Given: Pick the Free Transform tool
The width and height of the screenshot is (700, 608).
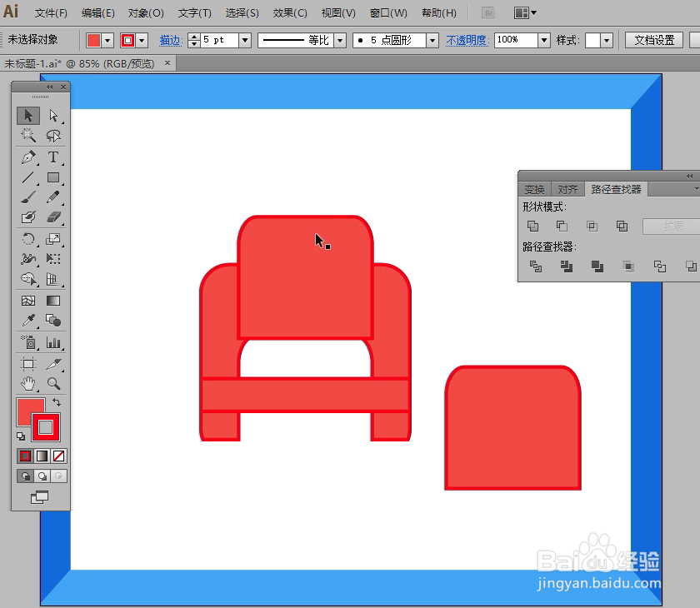Looking at the screenshot, I should click(x=53, y=259).
